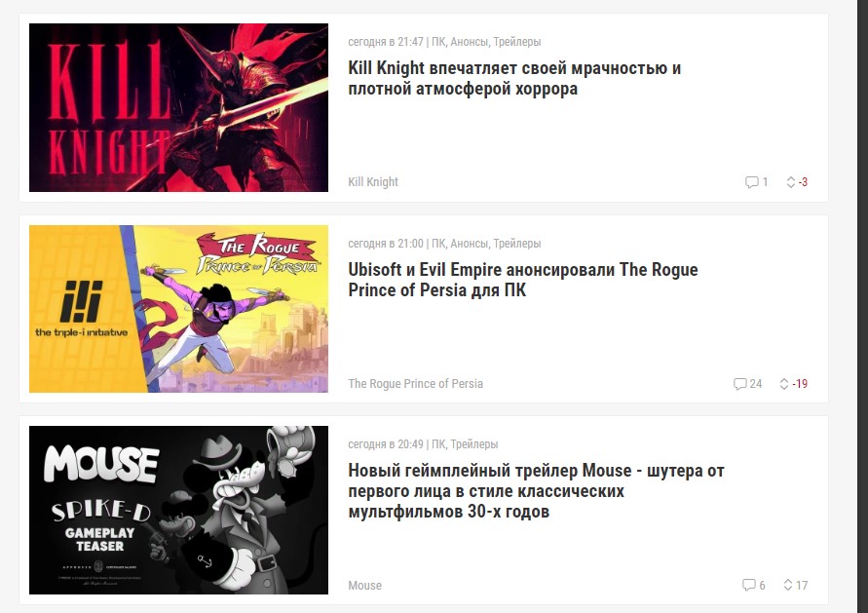Image resolution: width=868 pixels, height=613 pixels.
Task: Open comments icon on Kill Knight article
Action: click(x=751, y=182)
